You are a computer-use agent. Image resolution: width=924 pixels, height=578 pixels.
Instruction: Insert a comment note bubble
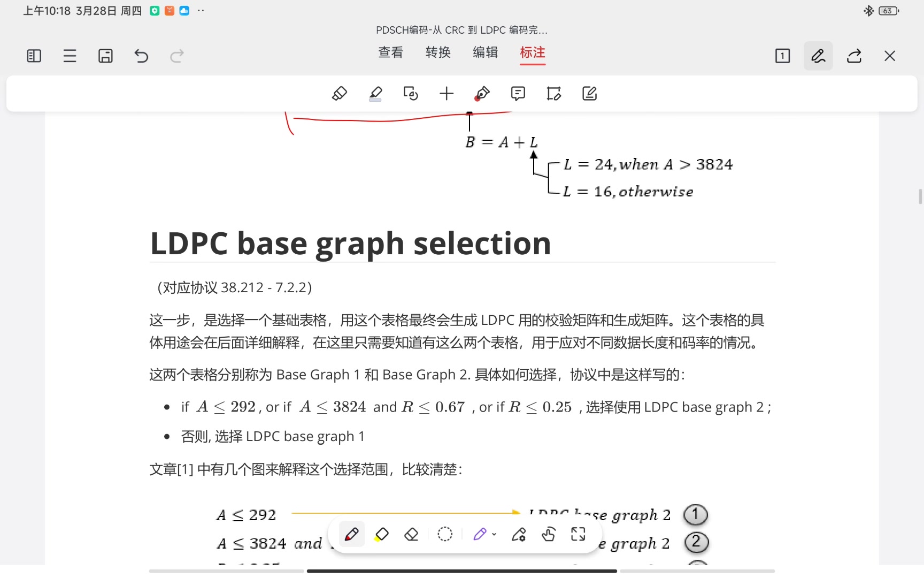[x=518, y=94]
